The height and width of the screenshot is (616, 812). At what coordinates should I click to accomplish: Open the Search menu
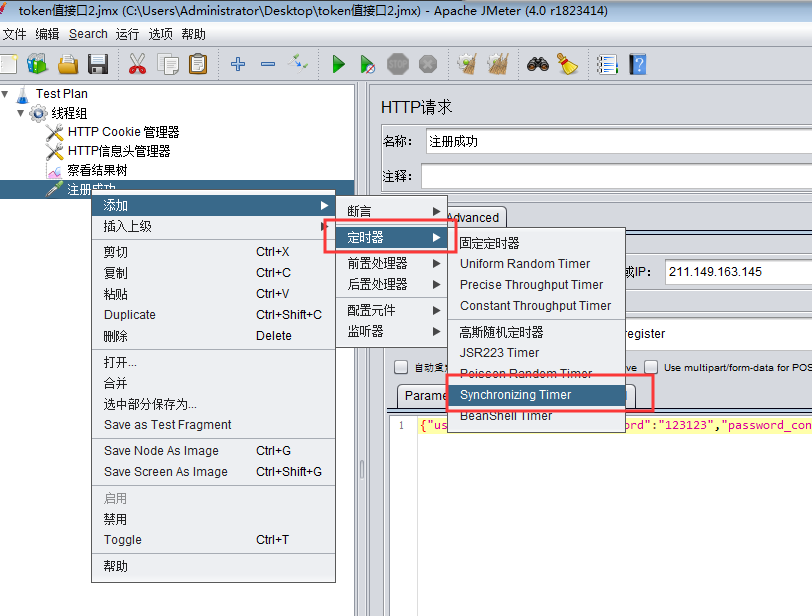(88, 34)
